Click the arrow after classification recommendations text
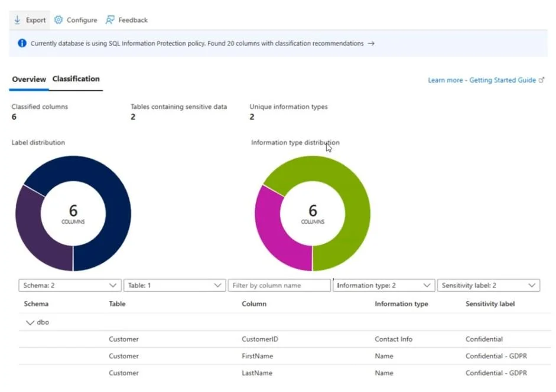 click(371, 43)
